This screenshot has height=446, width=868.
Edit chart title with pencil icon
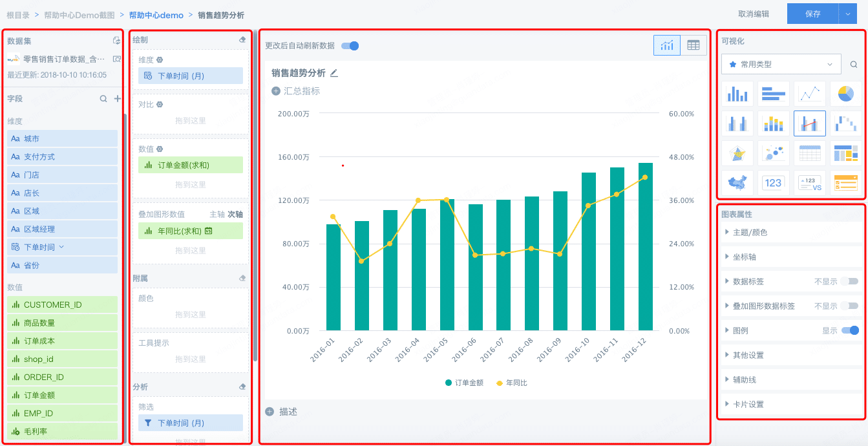(334, 73)
